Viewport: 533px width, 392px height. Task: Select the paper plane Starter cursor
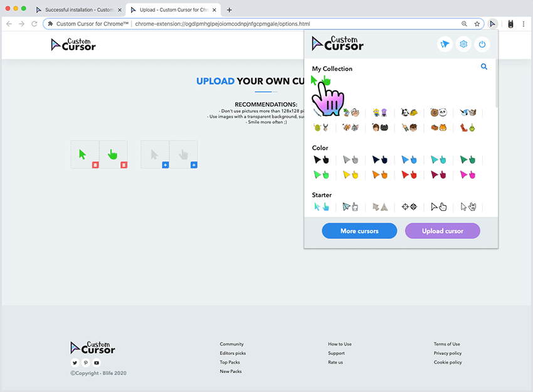(x=351, y=207)
